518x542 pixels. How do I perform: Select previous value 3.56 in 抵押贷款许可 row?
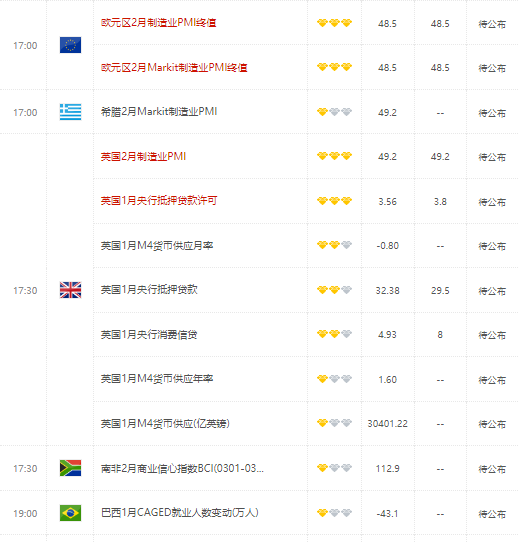click(x=387, y=202)
